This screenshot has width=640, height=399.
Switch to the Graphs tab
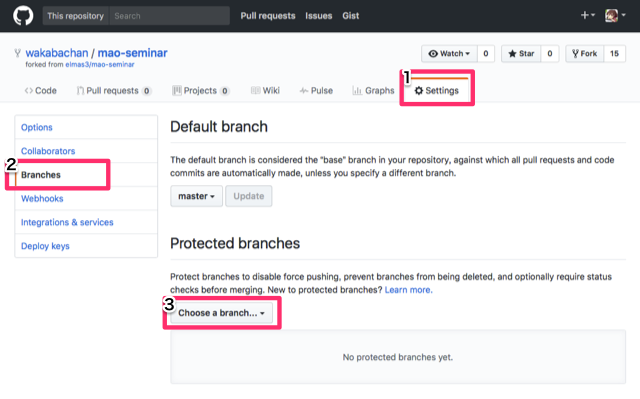pyautogui.click(x=373, y=91)
